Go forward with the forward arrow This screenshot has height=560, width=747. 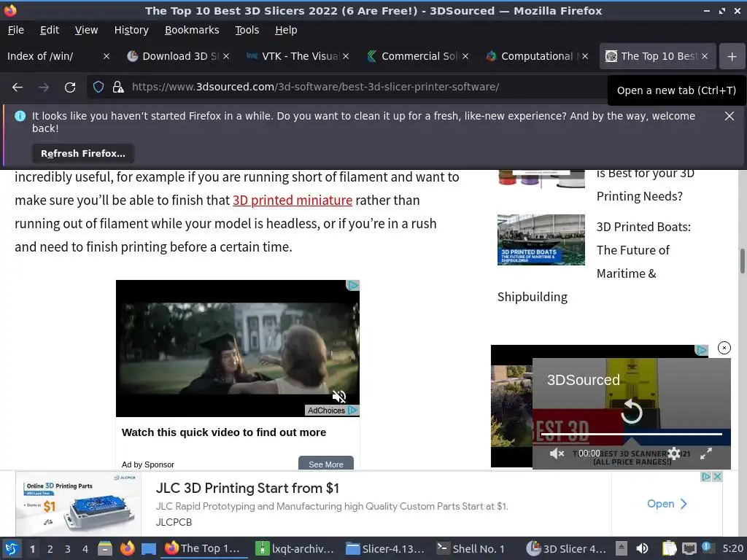click(44, 87)
